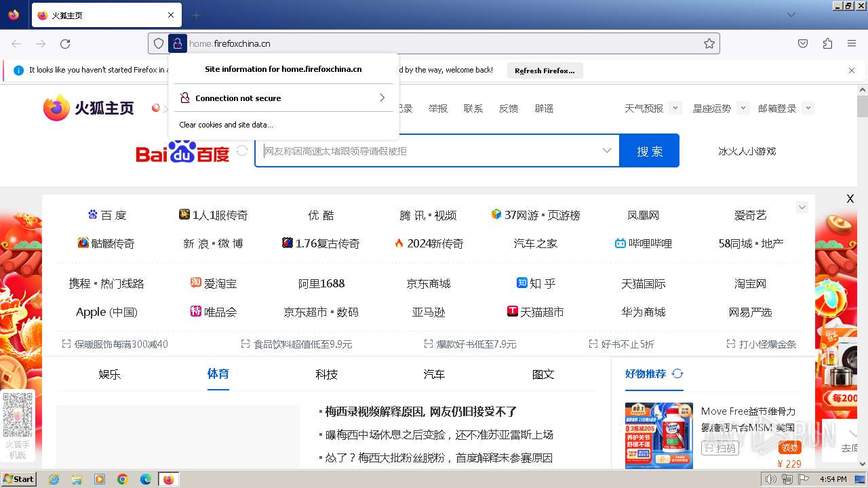This screenshot has width=868, height=488.
Task: Expand the 天气预报 dropdown
Action: [x=675, y=108]
